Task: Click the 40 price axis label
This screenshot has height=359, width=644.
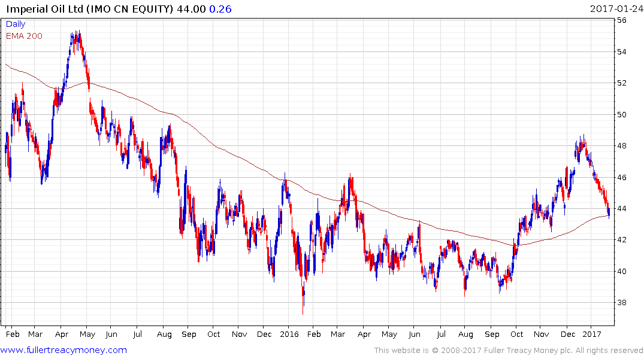Action: (622, 271)
